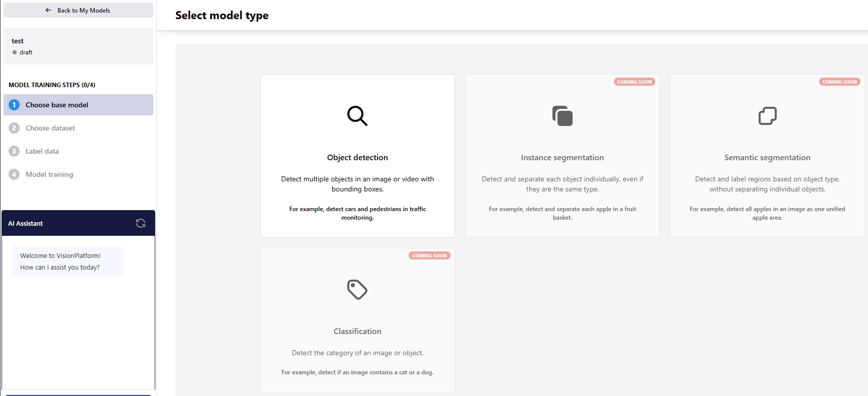Image resolution: width=868 pixels, height=396 pixels.
Task: Click the step 2 number badge
Action: 14,128
